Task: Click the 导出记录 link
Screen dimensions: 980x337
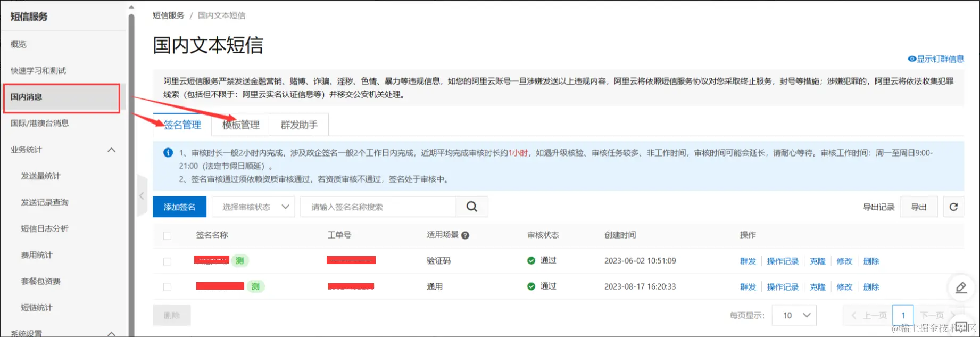Action: pos(878,207)
